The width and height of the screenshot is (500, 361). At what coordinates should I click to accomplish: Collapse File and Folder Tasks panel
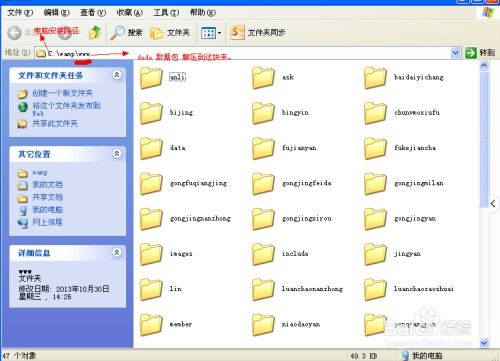tap(117, 75)
